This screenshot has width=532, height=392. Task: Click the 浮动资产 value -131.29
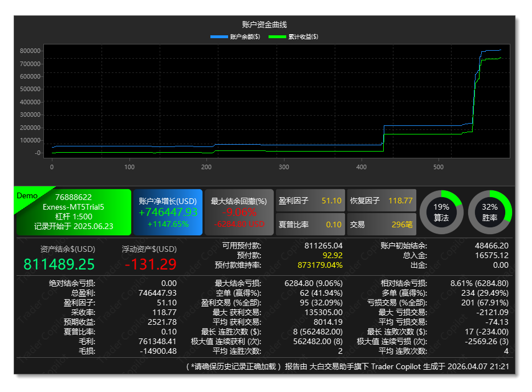coord(151,264)
